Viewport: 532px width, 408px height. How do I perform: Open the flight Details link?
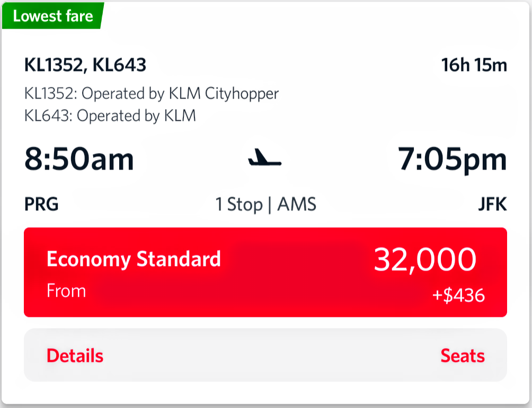click(x=75, y=356)
